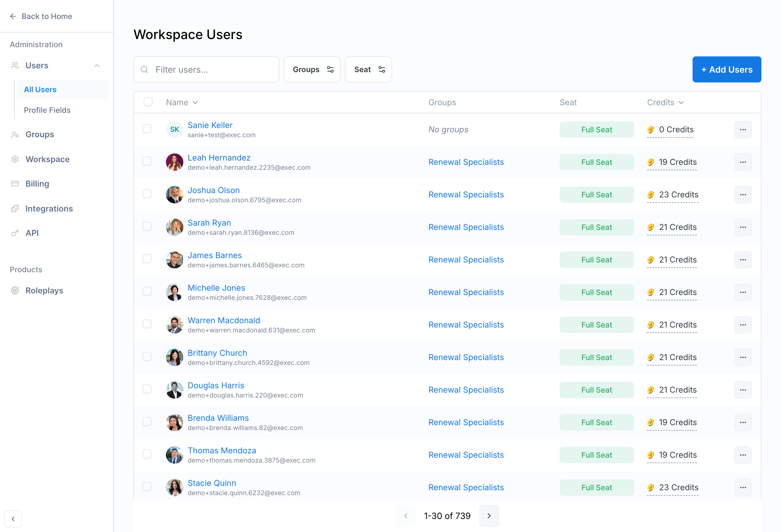Select the Workspace gear icon

[x=15, y=159]
